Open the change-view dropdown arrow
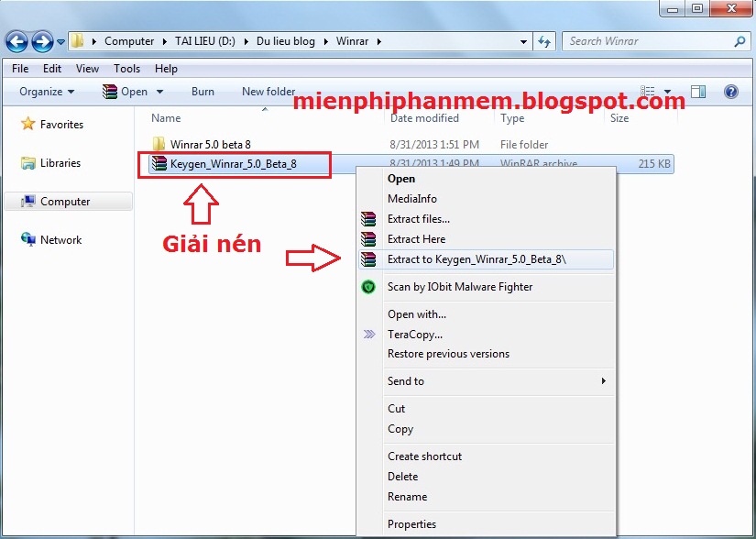 coord(668,91)
